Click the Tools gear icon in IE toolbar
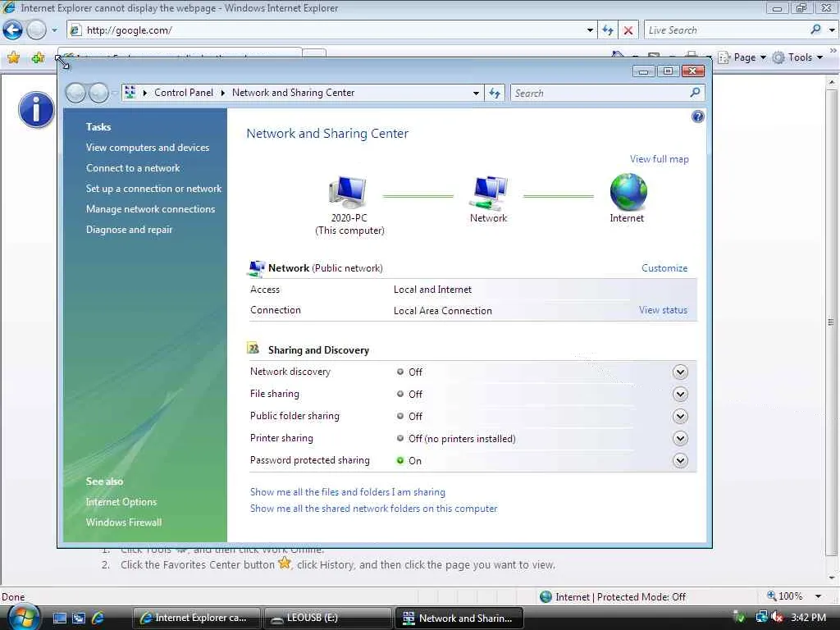The height and width of the screenshot is (630, 840). pos(778,57)
